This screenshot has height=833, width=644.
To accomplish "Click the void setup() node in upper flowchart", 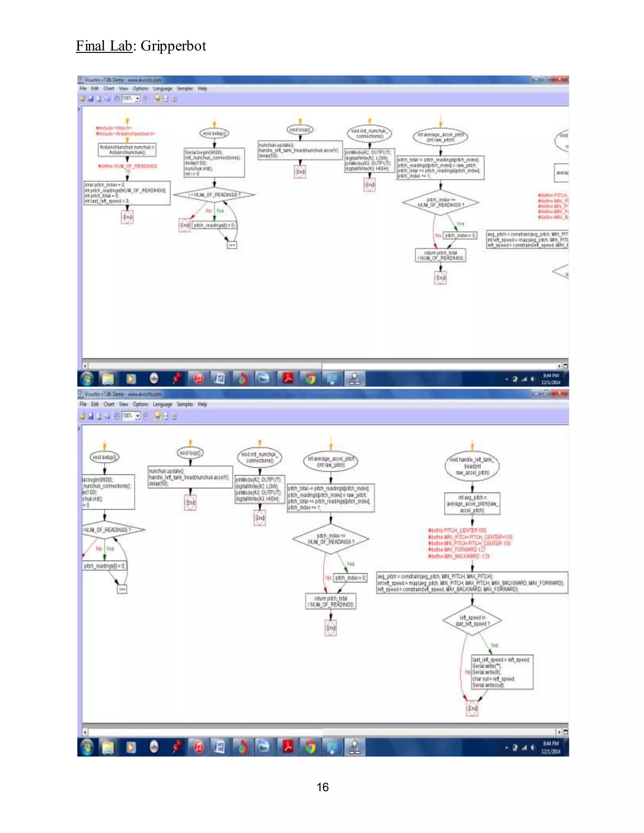I will click(214, 134).
